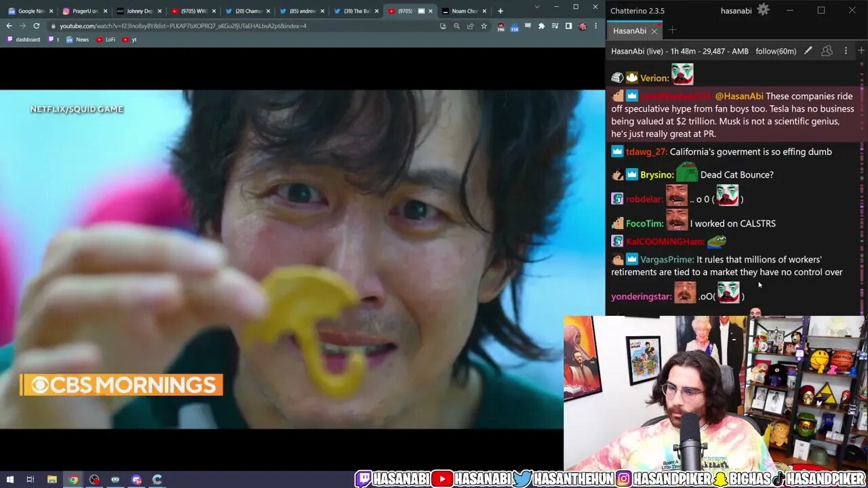Go back in Chrome browser

point(9,26)
